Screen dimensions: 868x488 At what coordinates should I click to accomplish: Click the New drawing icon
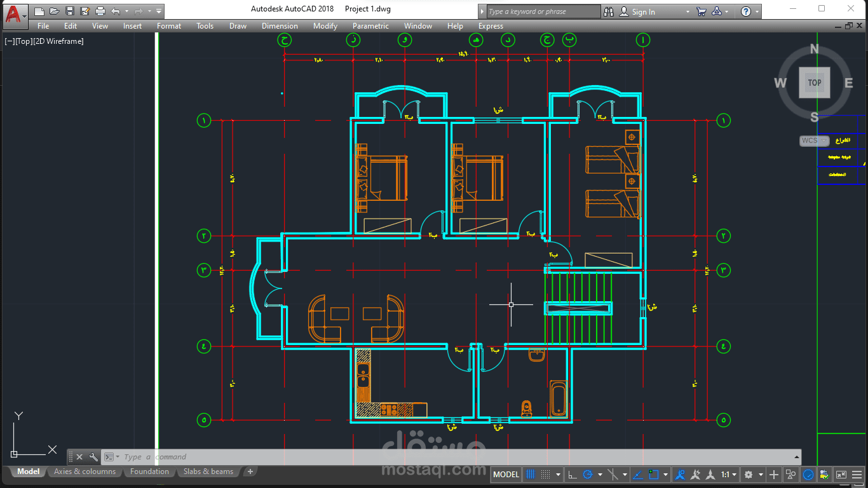(x=39, y=11)
